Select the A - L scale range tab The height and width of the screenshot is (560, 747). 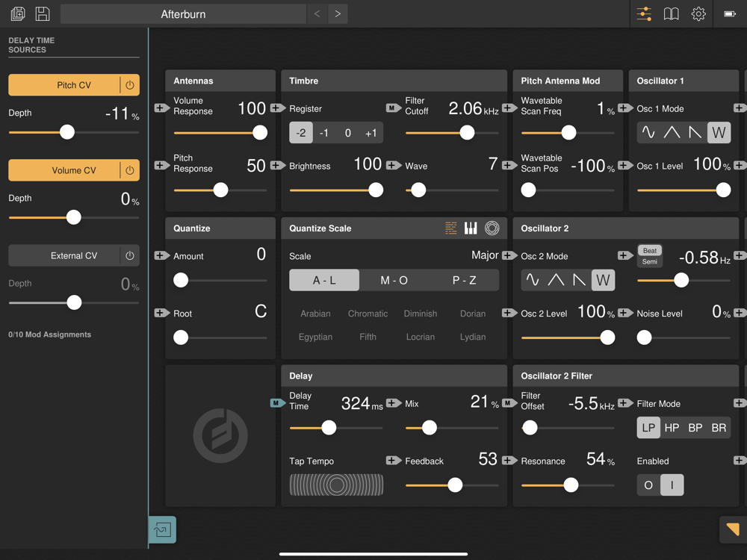324,280
